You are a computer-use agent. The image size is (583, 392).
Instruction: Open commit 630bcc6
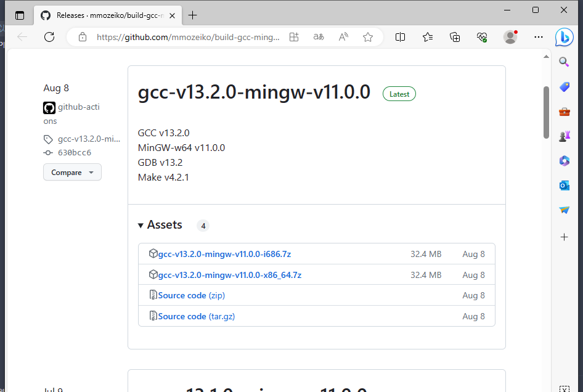[x=75, y=152]
